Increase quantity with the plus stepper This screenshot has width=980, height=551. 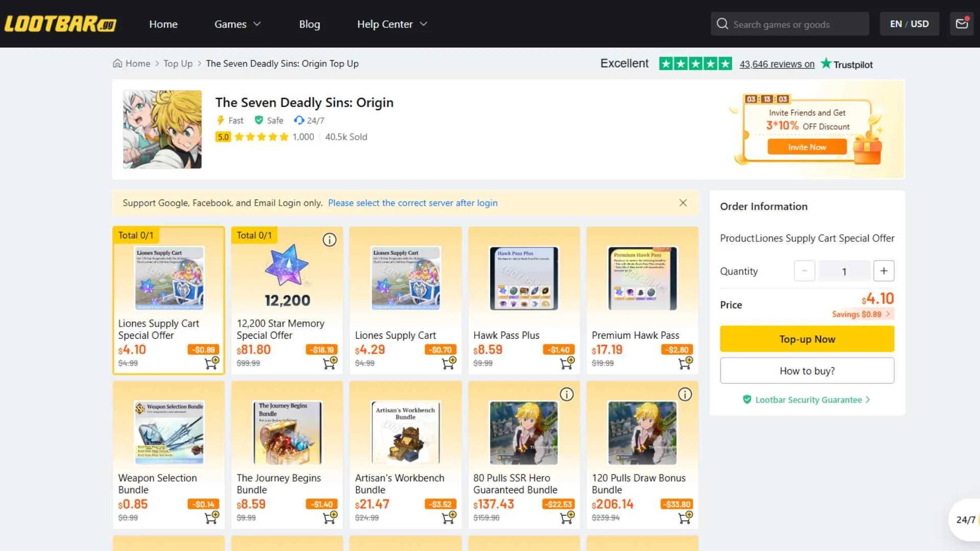click(884, 271)
